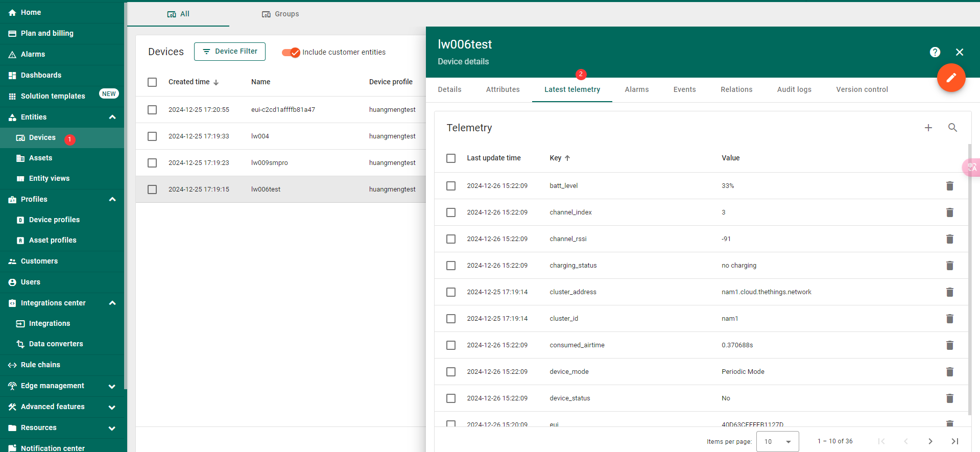Open Alarms in the sidebar
This screenshot has width=980, height=452.
click(x=62, y=54)
